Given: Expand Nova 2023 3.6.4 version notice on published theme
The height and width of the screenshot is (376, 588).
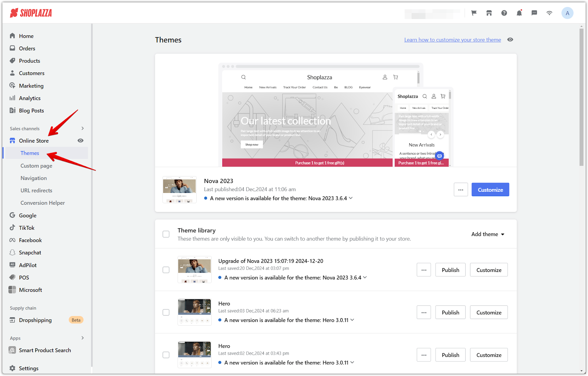Looking at the screenshot, I should 351,198.
